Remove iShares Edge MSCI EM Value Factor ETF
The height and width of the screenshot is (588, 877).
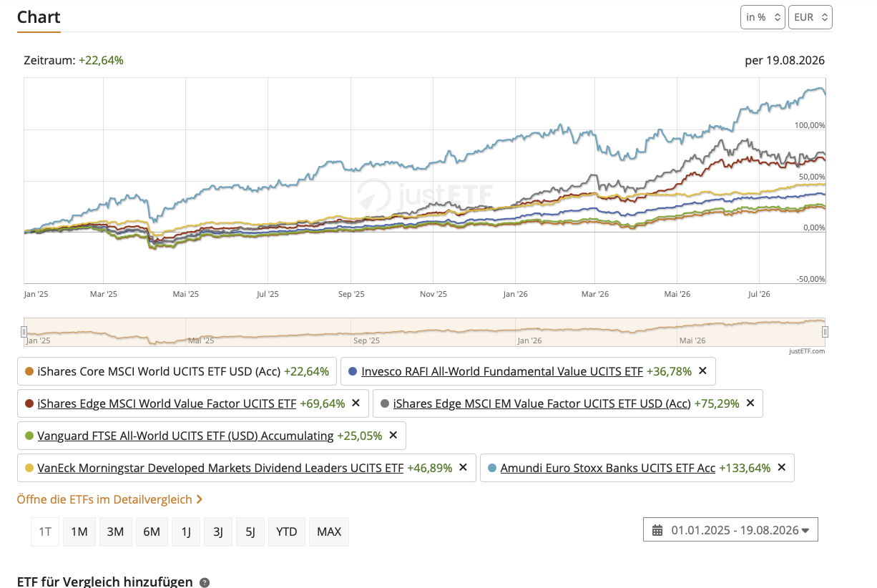point(750,403)
